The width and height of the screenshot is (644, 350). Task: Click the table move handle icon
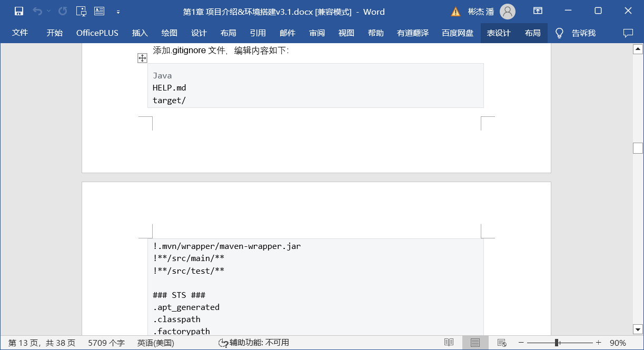click(142, 58)
